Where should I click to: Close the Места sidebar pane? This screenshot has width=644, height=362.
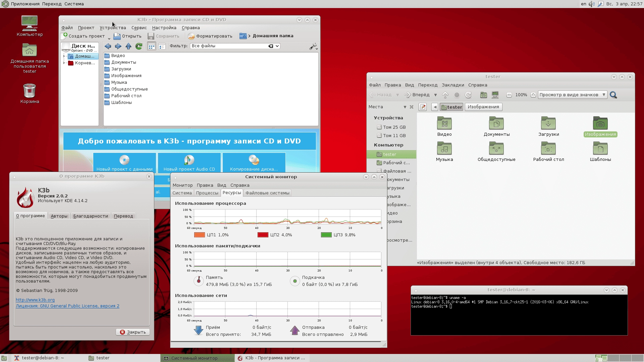(x=412, y=107)
